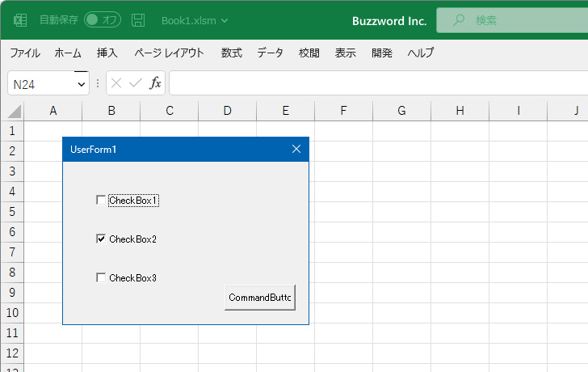Open the 開発 (Developer) tab
This screenshot has height=372, width=588.
pos(382,53)
